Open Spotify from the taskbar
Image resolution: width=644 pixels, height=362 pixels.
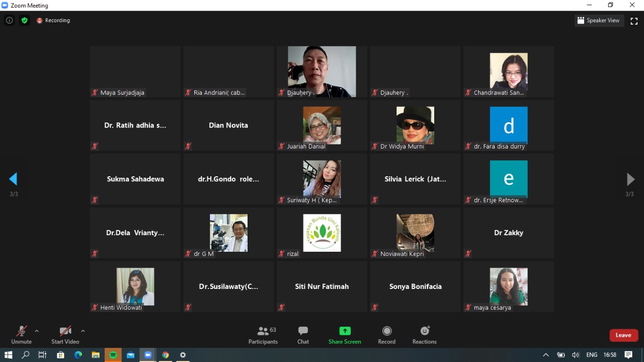point(113,355)
